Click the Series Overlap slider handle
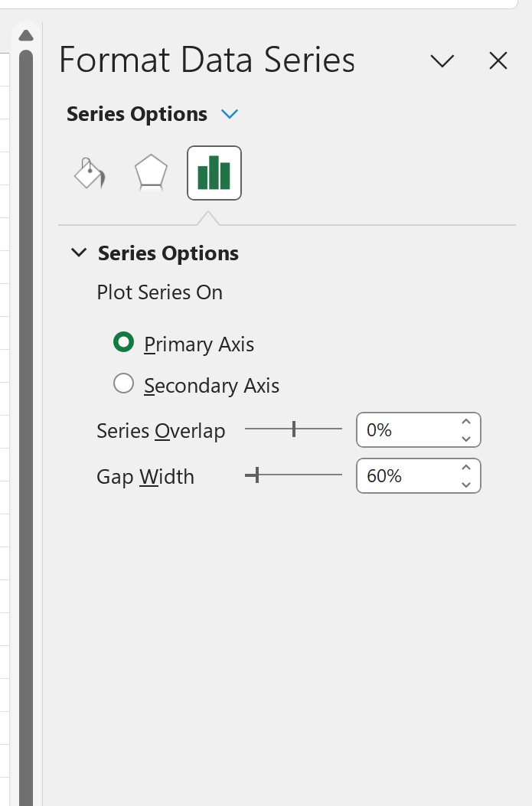532x806 pixels. click(294, 429)
